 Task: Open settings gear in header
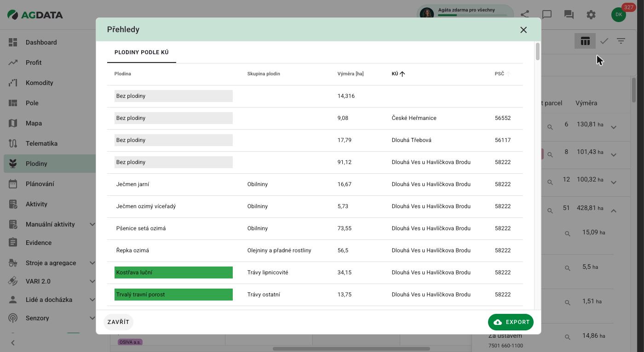[x=591, y=15]
